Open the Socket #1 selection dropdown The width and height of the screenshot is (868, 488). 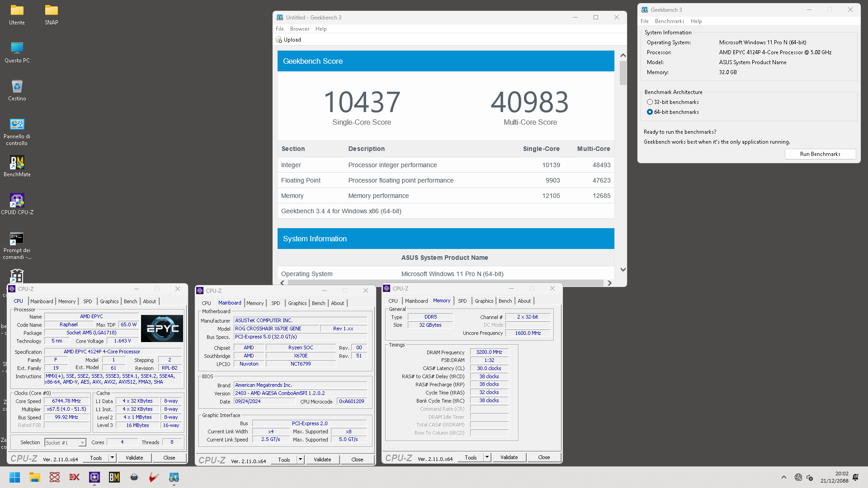(x=82, y=443)
